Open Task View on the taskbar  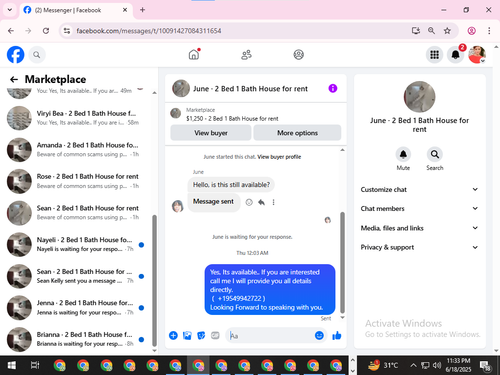(35, 365)
